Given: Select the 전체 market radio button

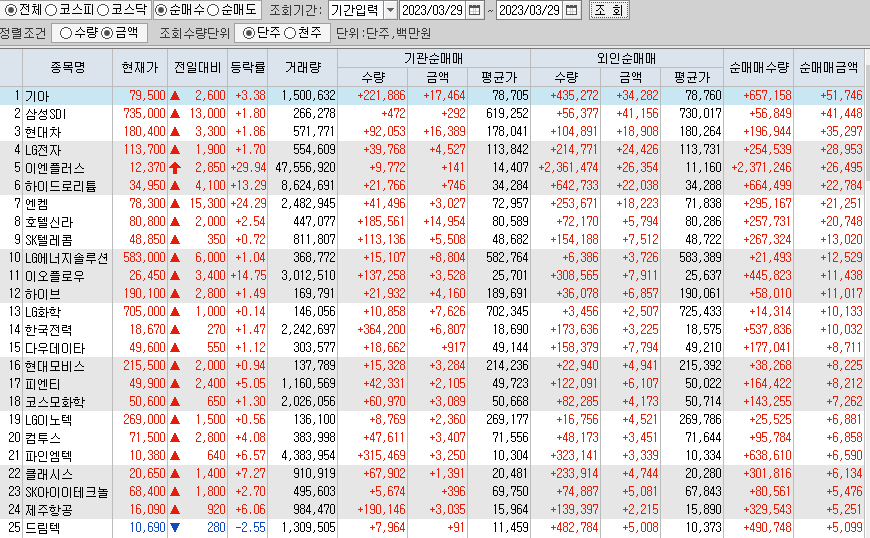Looking at the screenshot, I should click(x=11, y=10).
